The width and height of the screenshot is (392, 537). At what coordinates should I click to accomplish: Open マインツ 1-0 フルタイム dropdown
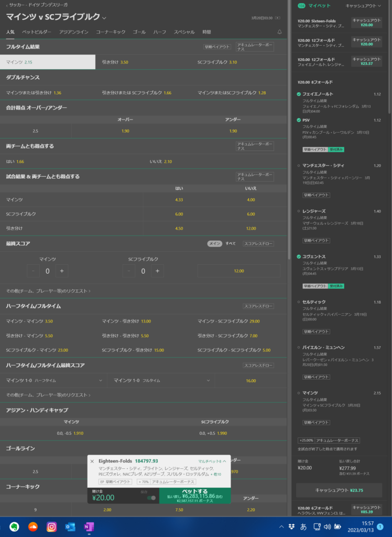click(x=161, y=381)
